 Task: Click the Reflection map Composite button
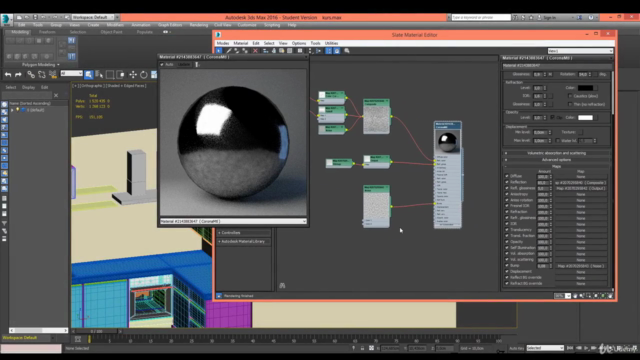pyautogui.click(x=580, y=182)
